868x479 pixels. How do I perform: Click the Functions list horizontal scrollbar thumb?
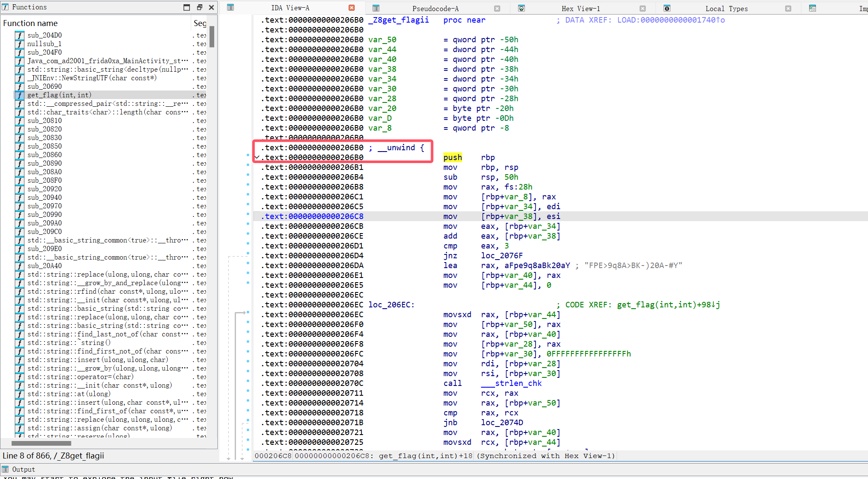coord(41,443)
